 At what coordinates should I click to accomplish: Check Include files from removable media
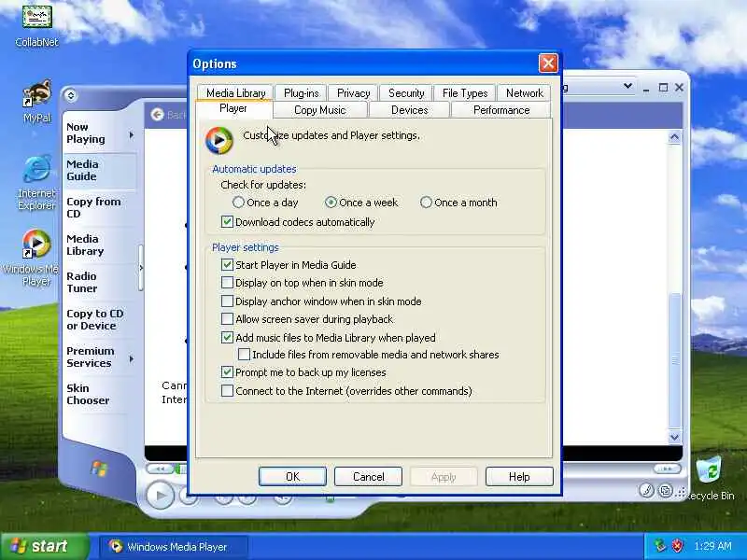point(368,355)
